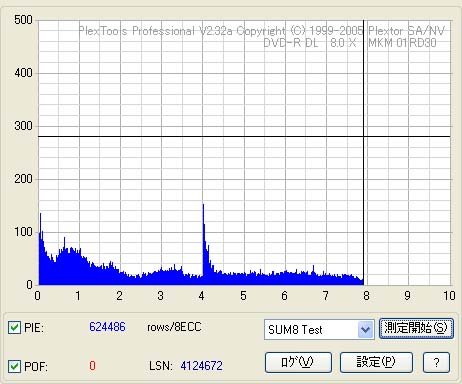Image resolution: width=462 pixels, height=384 pixels.
Task: Click the x-axis label 10
Action: click(x=449, y=296)
